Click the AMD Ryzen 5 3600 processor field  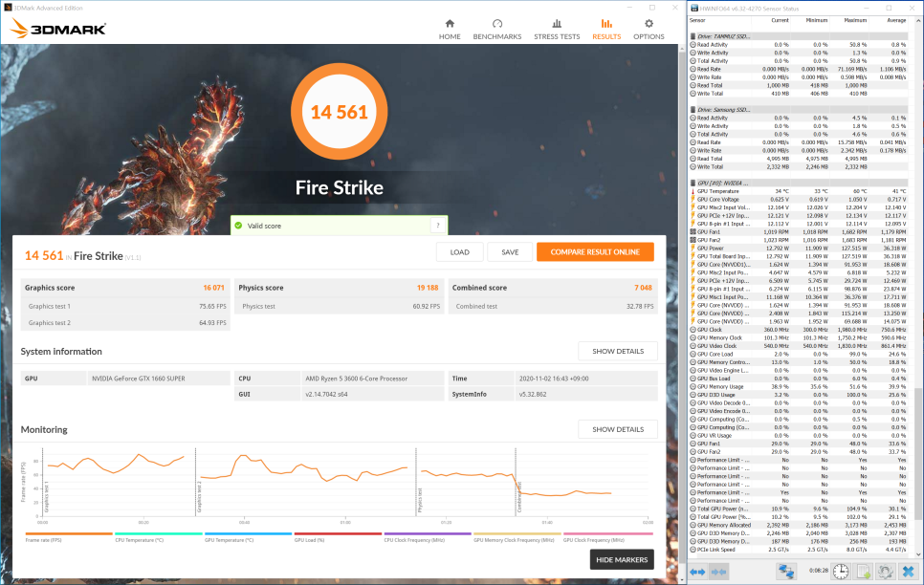click(372, 379)
